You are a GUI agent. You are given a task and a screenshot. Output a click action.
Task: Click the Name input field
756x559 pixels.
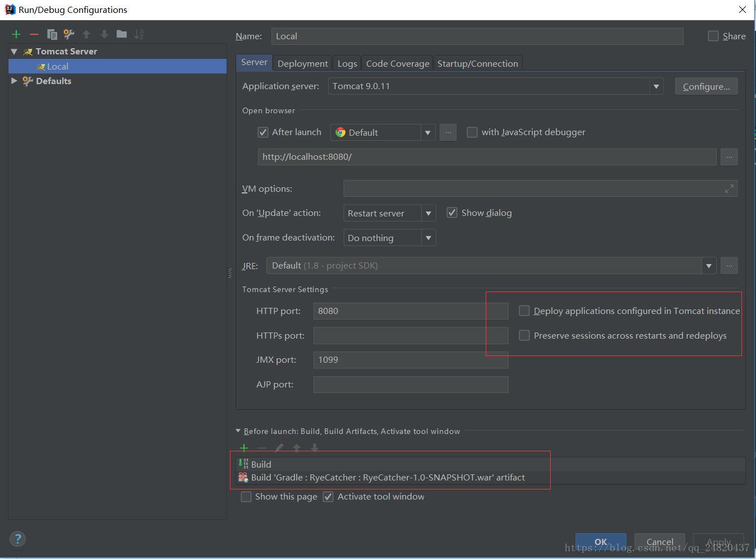(477, 36)
